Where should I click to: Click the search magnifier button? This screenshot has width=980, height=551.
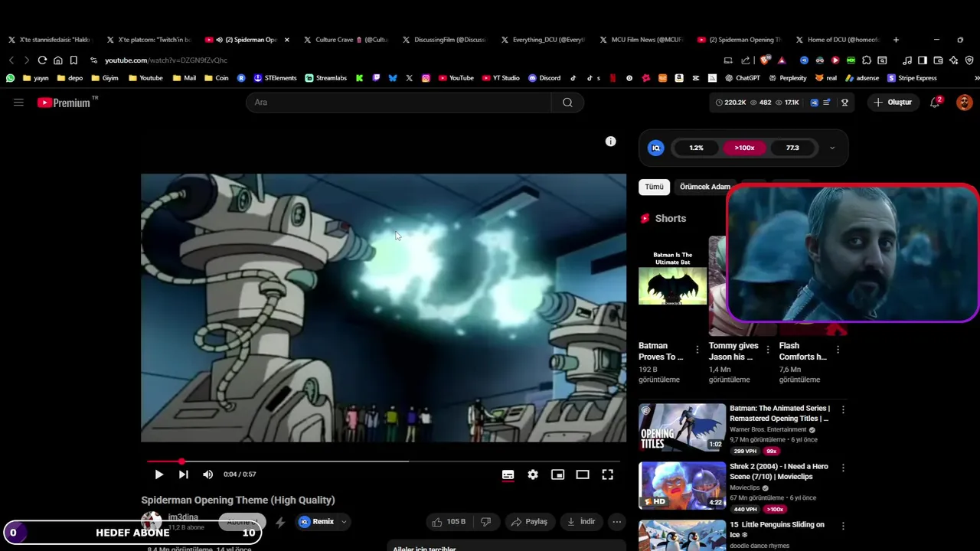point(567,103)
